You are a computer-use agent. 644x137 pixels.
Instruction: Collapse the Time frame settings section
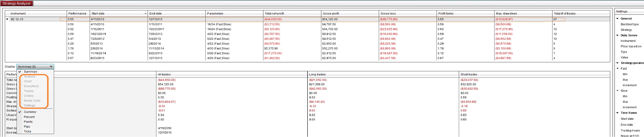(618, 113)
